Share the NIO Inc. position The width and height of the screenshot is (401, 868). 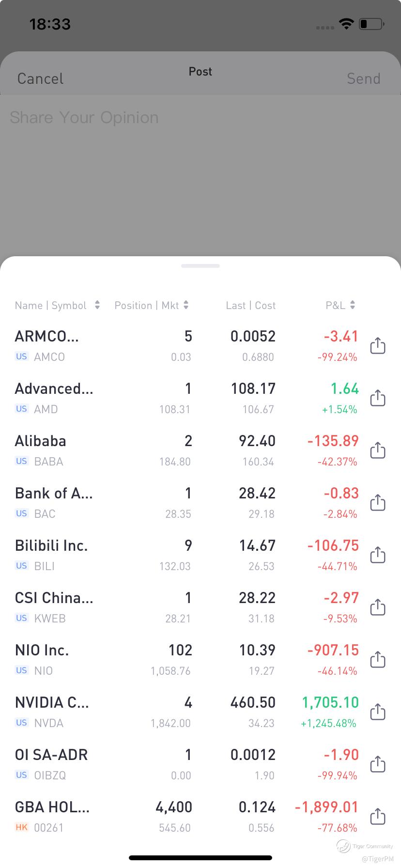tap(378, 660)
